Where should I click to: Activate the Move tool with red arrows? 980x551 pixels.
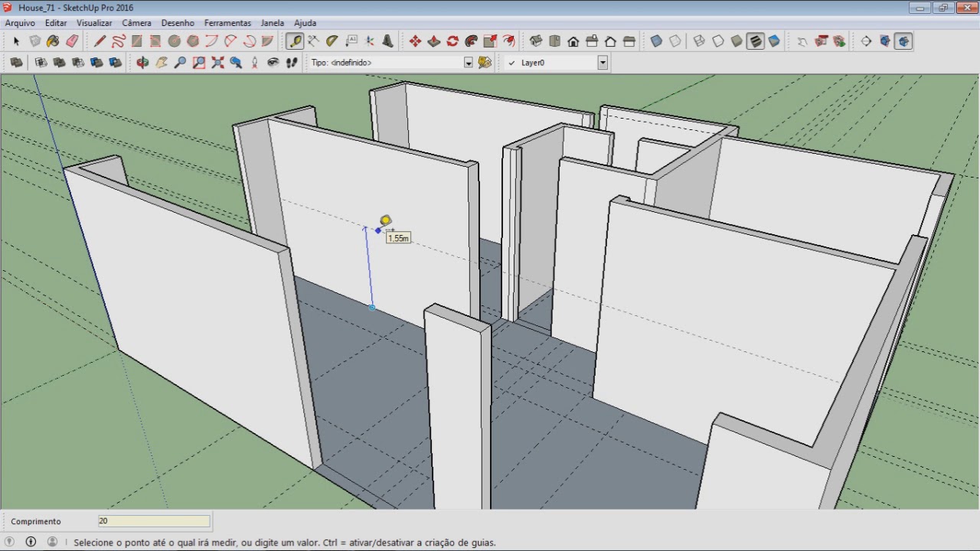pos(415,41)
